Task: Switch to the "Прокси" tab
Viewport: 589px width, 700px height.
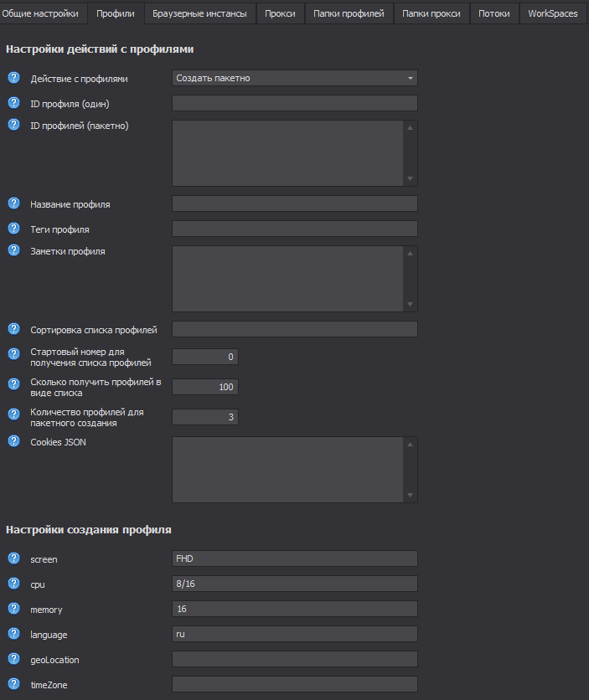Action: pos(280,13)
